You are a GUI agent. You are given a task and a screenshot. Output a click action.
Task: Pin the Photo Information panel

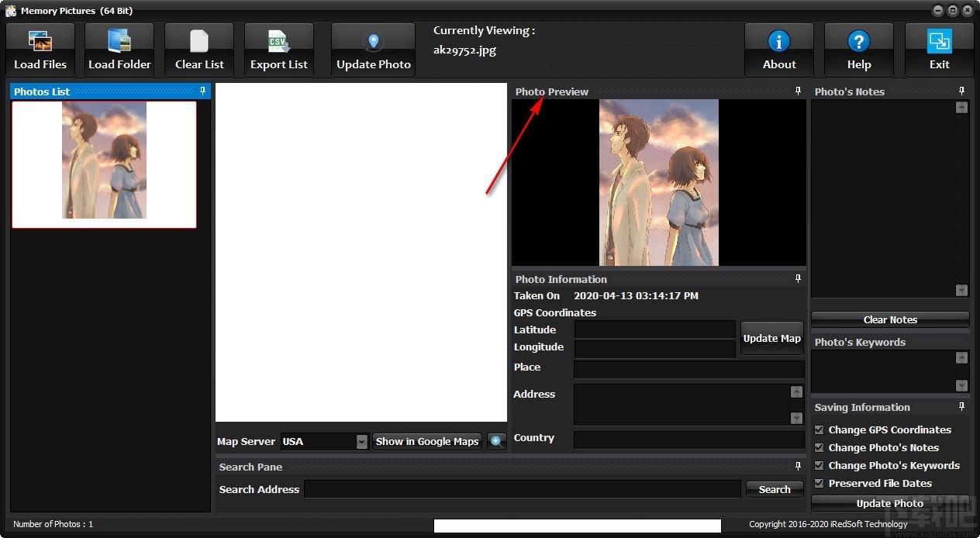pyautogui.click(x=799, y=279)
